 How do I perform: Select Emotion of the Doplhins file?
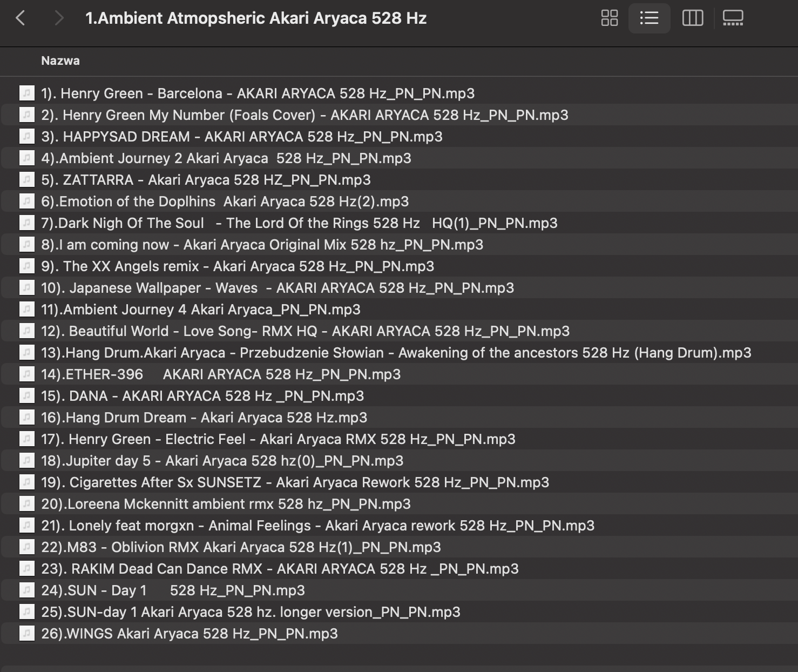(x=225, y=201)
